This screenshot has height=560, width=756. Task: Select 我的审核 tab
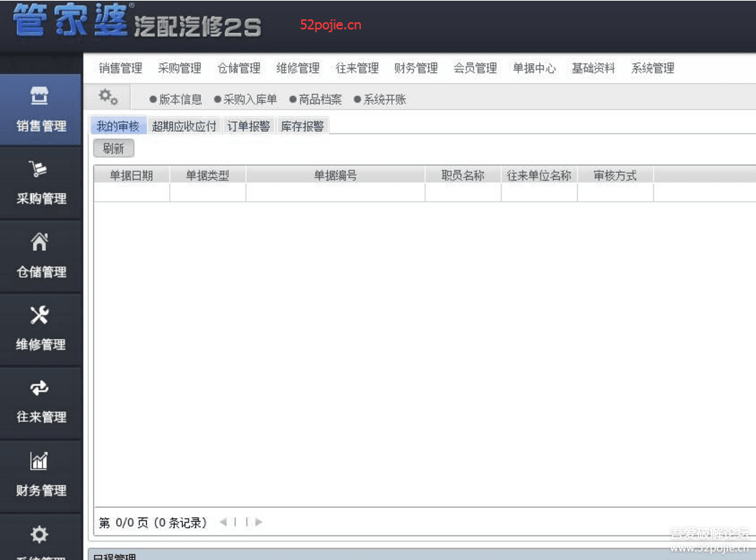click(x=118, y=126)
